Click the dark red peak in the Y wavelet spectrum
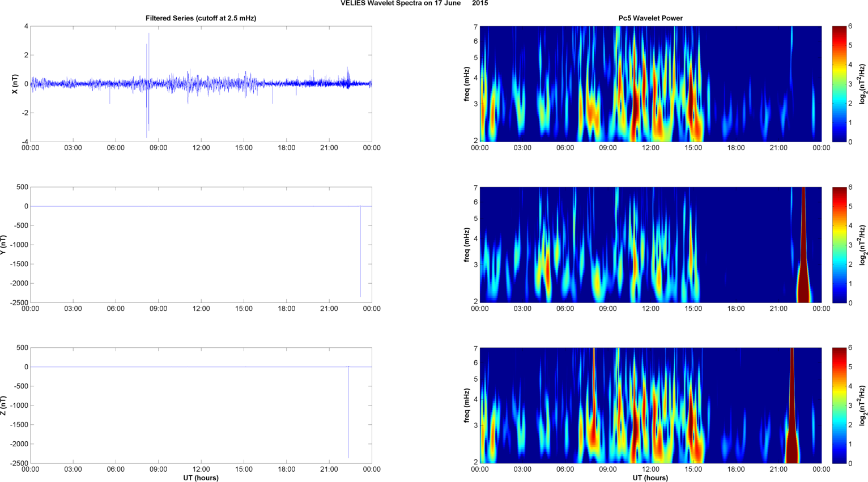This screenshot has height=482, width=868. [x=803, y=245]
